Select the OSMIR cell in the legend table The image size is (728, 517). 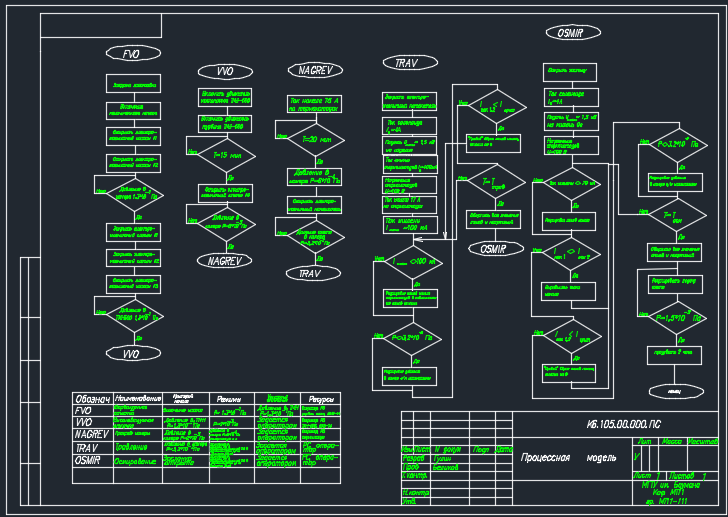93,461
